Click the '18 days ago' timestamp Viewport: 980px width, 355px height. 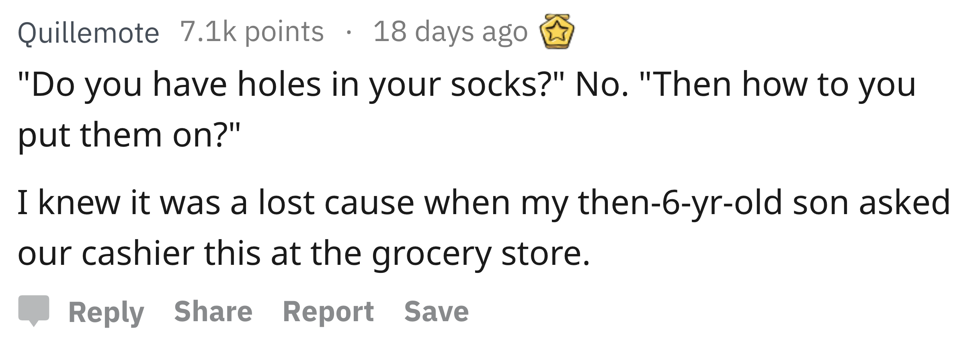click(450, 32)
